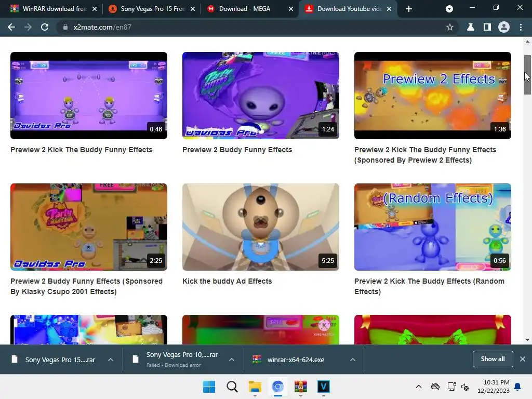The width and height of the screenshot is (532, 399).
Task: Open clock and calendar 10:31 PM
Action: click(x=493, y=387)
